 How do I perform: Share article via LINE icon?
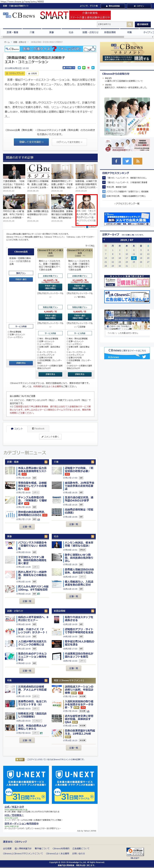point(84,68)
